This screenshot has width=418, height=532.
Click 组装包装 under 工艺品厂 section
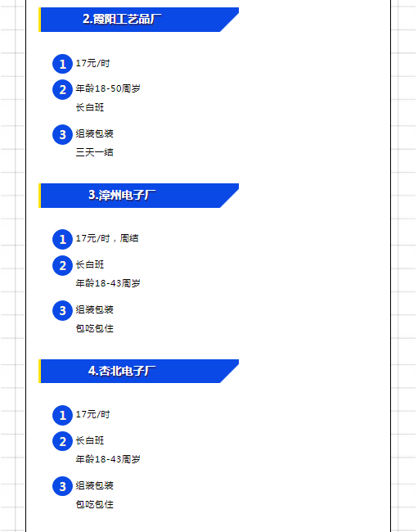[x=95, y=133]
